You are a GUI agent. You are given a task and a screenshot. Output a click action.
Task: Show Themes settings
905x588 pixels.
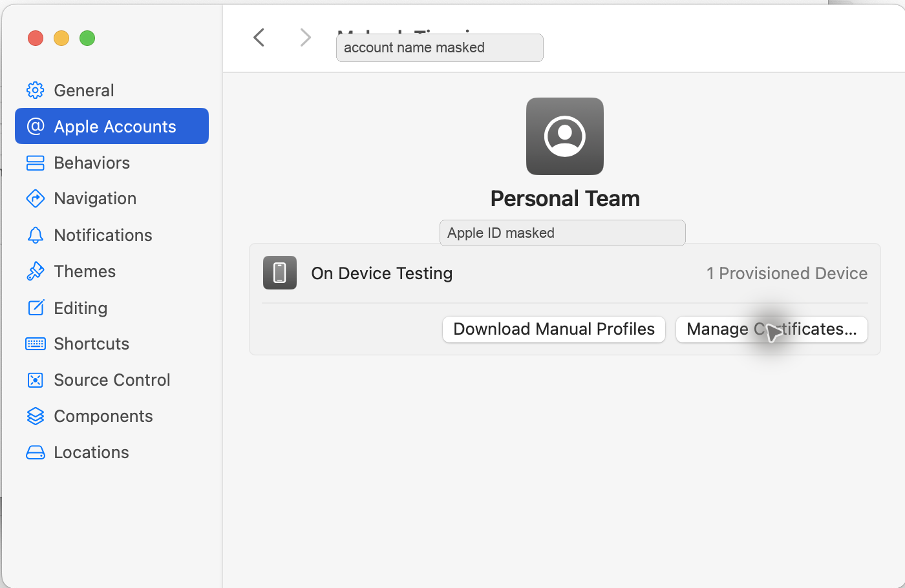[112, 271]
